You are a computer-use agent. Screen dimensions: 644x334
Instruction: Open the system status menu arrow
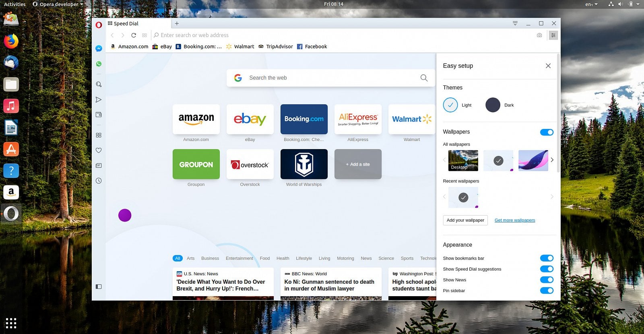tap(638, 4)
